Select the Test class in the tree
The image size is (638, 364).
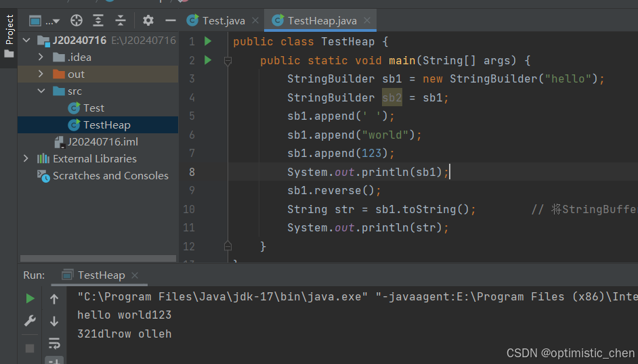point(98,108)
